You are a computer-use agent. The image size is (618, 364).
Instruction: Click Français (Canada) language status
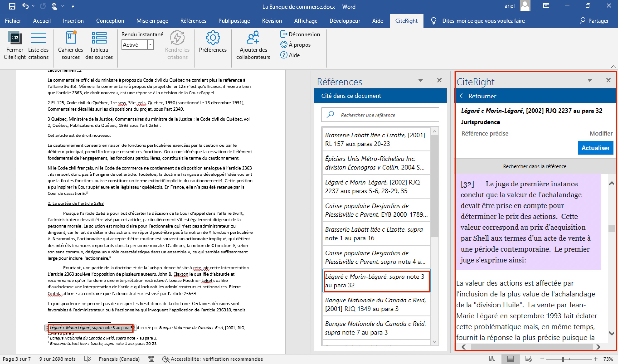tap(119, 359)
